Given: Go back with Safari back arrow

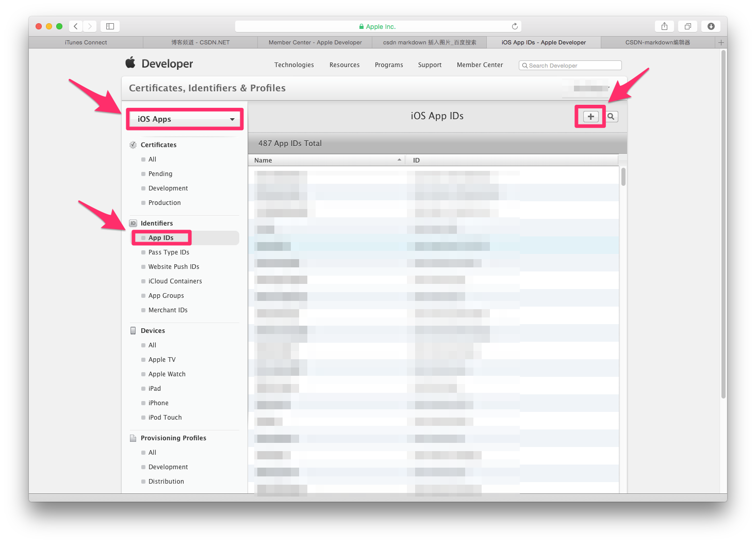Looking at the screenshot, I should tap(76, 26).
